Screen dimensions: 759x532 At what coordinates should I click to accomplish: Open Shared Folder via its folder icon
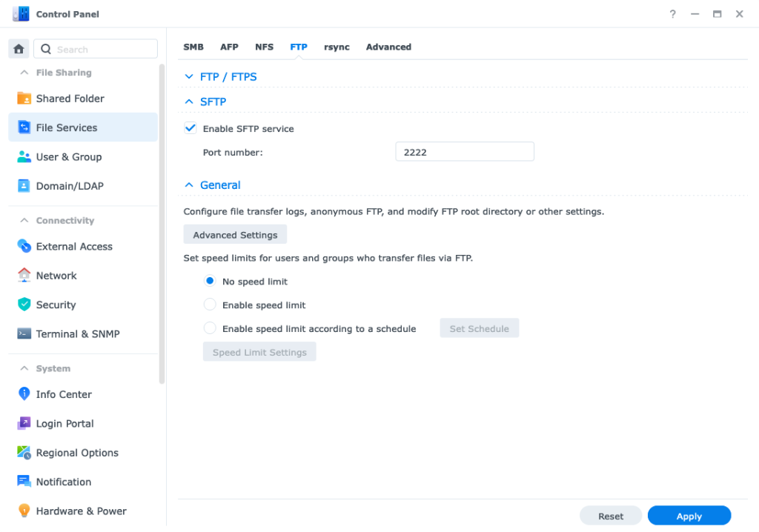(x=24, y=99)
